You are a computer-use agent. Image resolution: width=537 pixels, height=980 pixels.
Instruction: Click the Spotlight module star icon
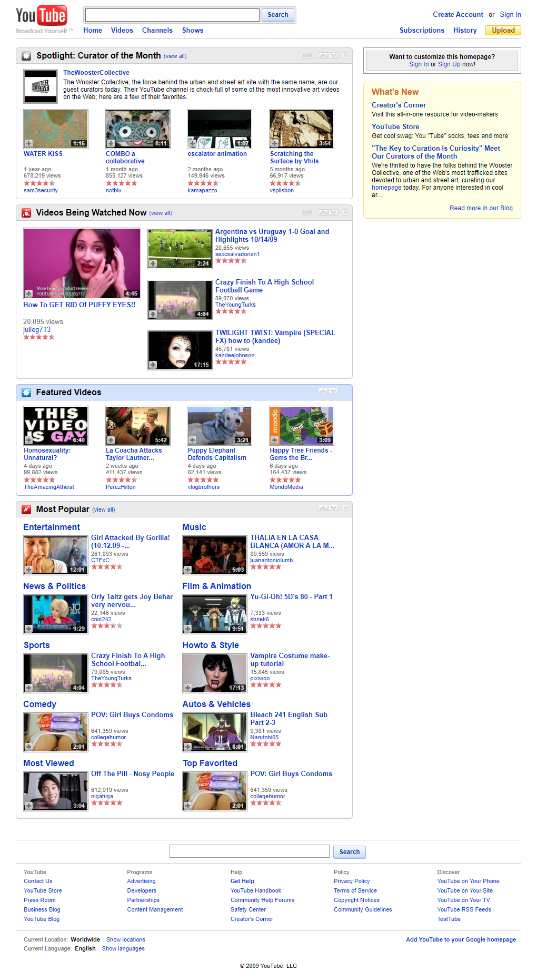point(26,56)
